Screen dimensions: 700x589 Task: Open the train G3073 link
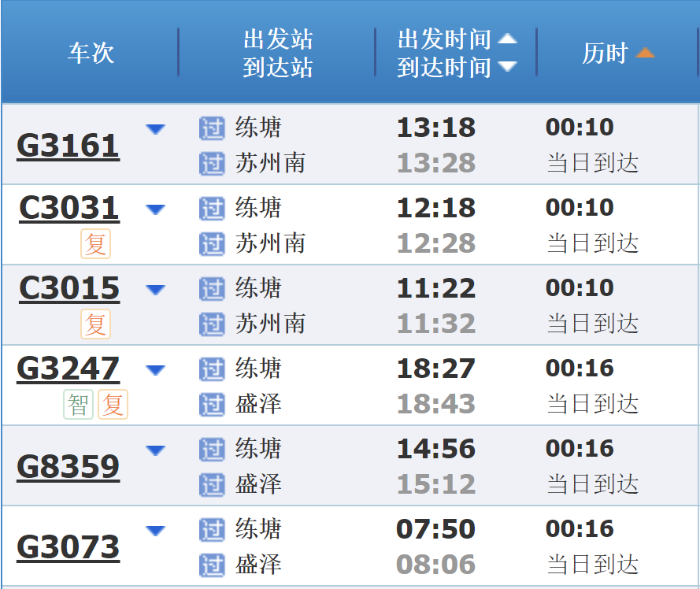tap(68, 546)
